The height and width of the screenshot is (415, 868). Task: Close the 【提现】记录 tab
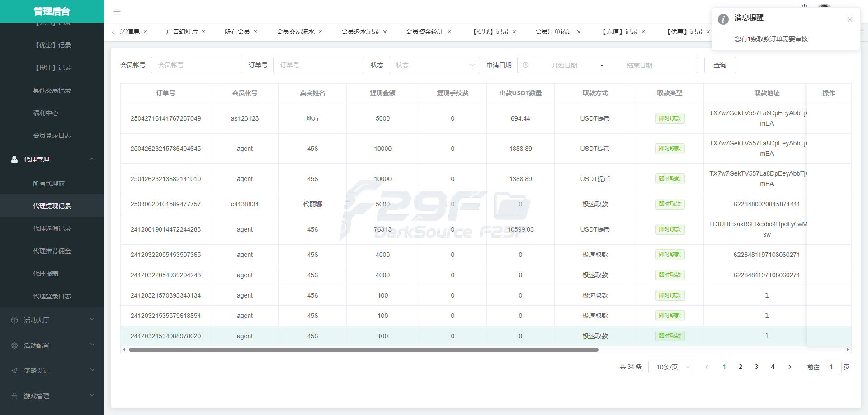point(514,32)
